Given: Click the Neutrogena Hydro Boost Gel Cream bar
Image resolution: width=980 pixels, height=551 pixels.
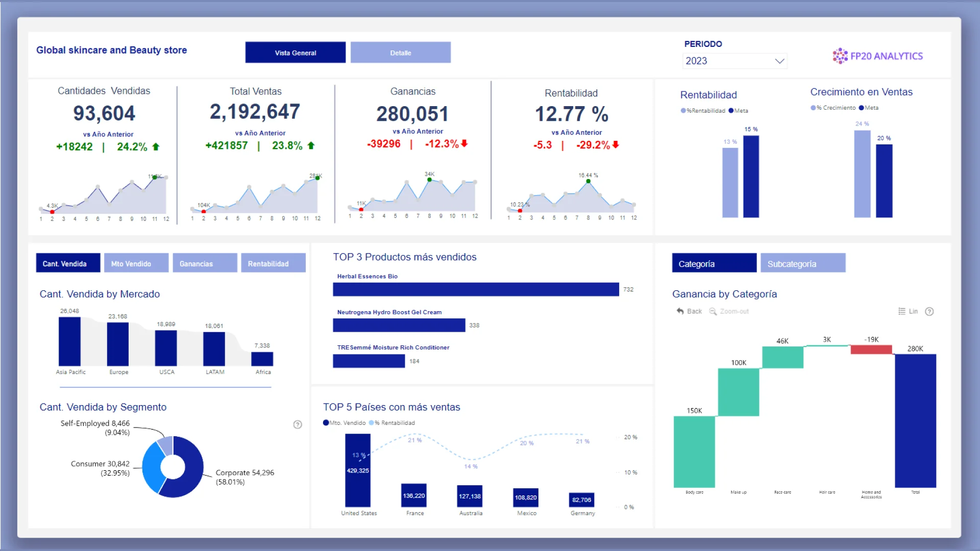Looking at the screenshot, I should [x=399, y=325].
